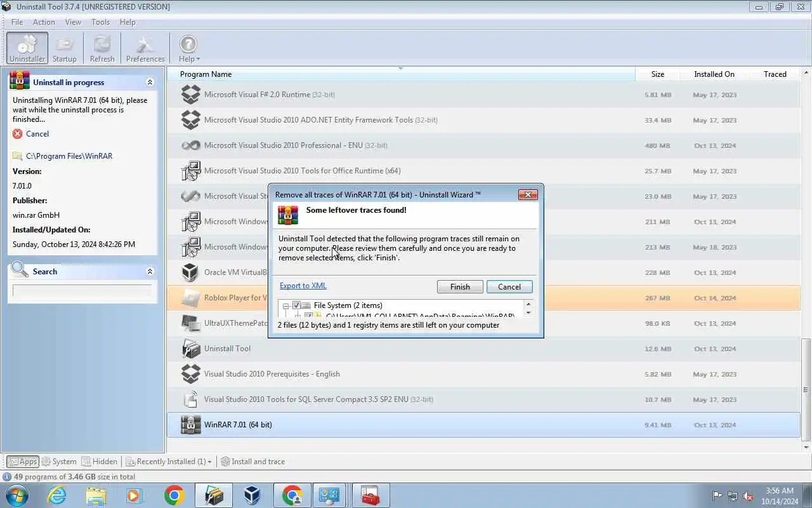Open the Help toolbar dropdown

pyautogui.click(x=188, y=48)
